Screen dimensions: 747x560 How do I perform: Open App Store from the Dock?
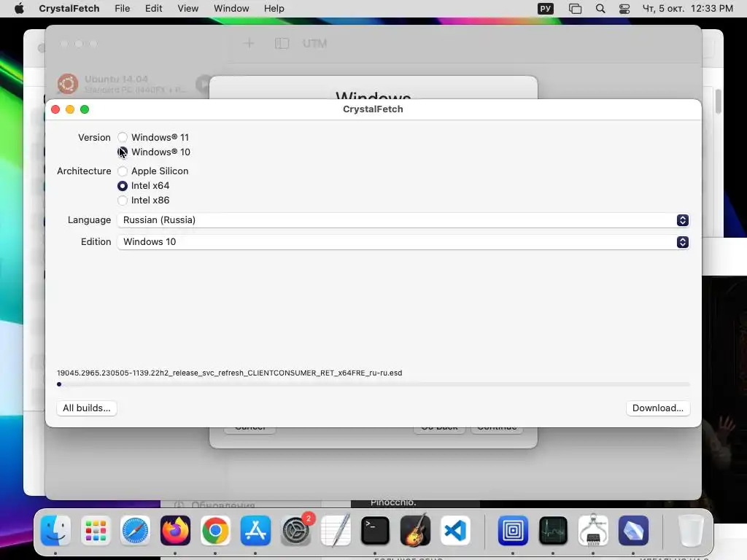tap(255, 531)
